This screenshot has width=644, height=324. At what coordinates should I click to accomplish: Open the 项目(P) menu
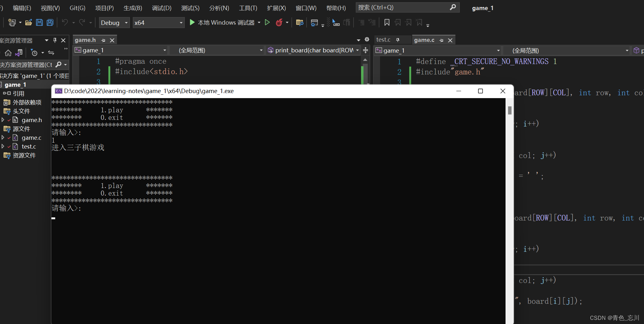[x=104, y=8]
